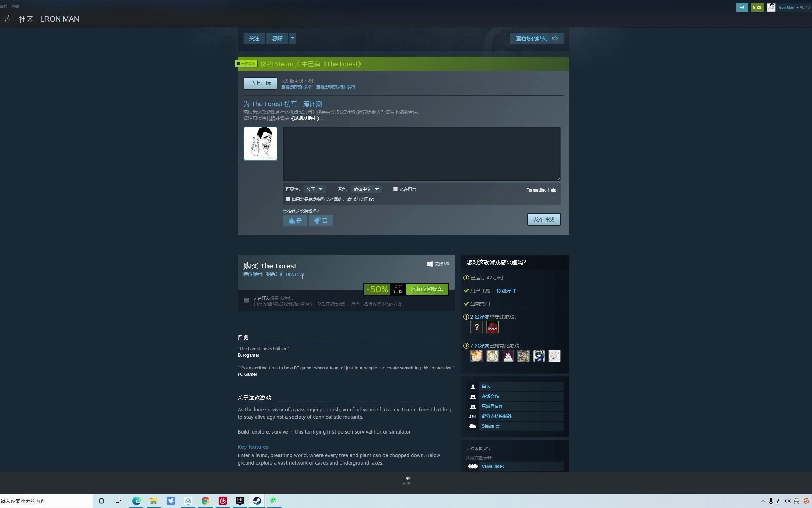Open announcements via the megaphone icon
The height and width of the screenshot is (508, 812).
tap(742, 7)
